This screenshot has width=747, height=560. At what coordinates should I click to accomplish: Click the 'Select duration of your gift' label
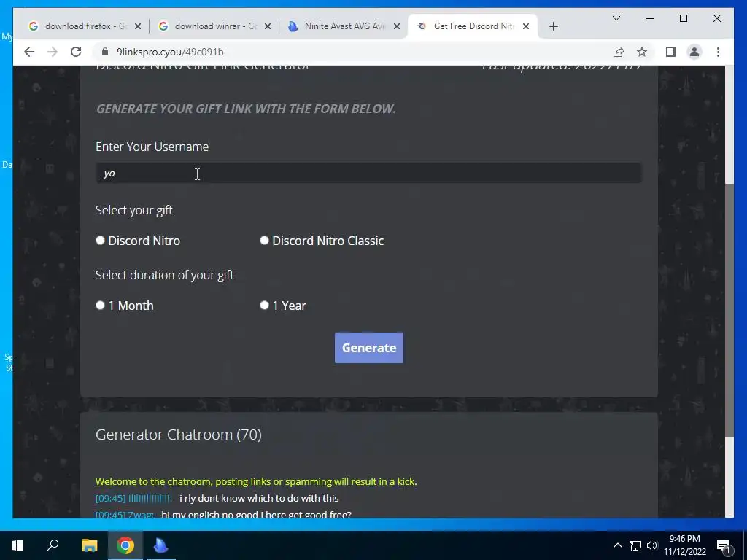point(164,275)
